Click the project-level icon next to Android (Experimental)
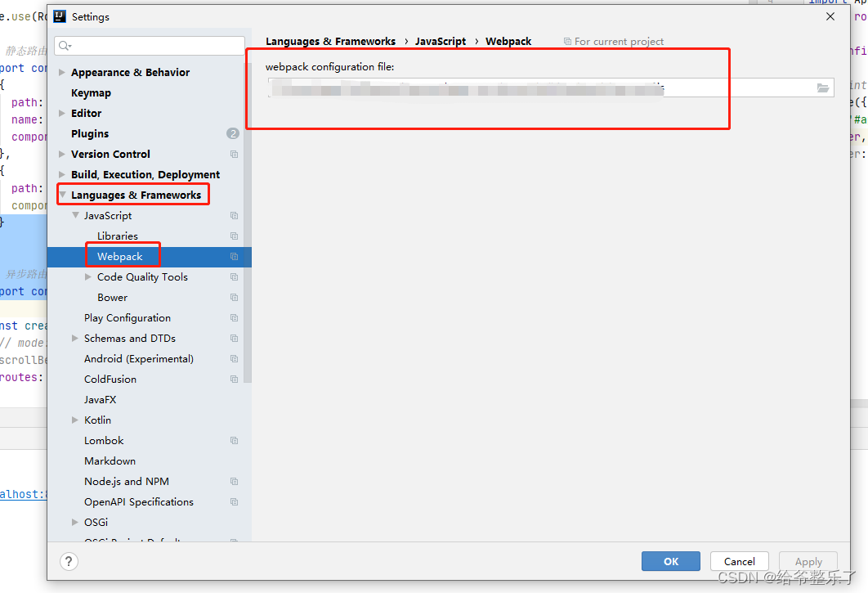 click(234, 359)
